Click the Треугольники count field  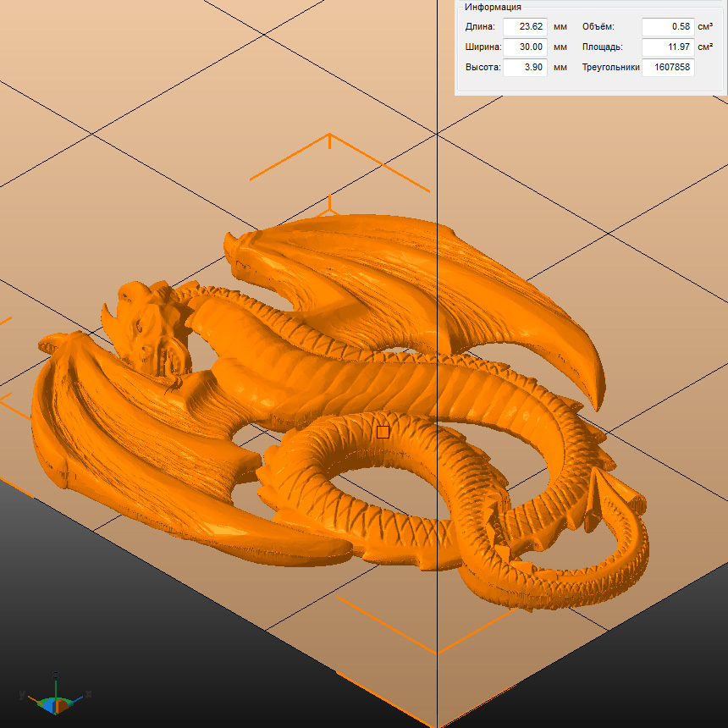667,67
